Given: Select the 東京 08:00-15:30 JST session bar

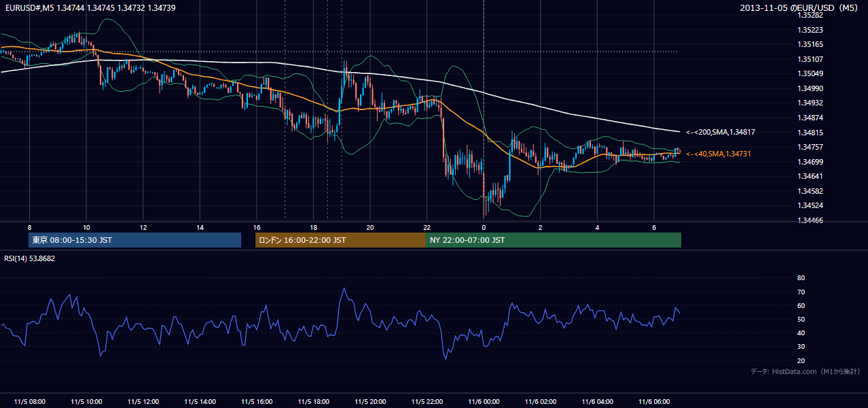Looking at the screenshot, I should point(134,240).
